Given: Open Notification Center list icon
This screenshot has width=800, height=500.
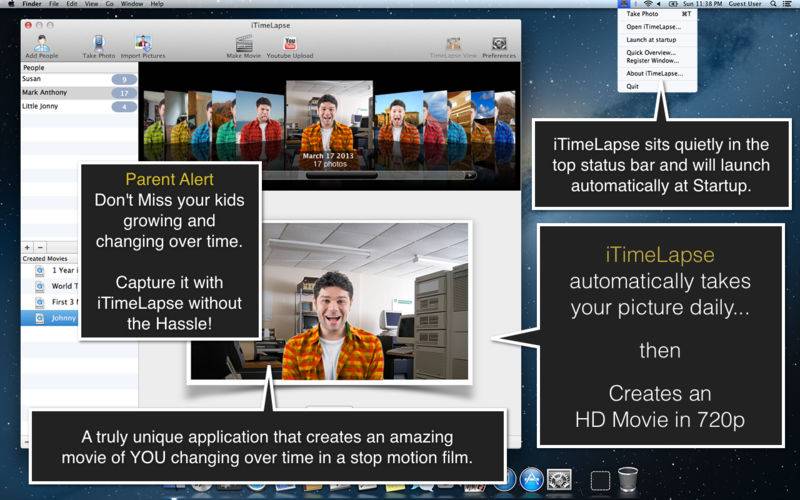Looking at the screenshot, I should (787, 4).
